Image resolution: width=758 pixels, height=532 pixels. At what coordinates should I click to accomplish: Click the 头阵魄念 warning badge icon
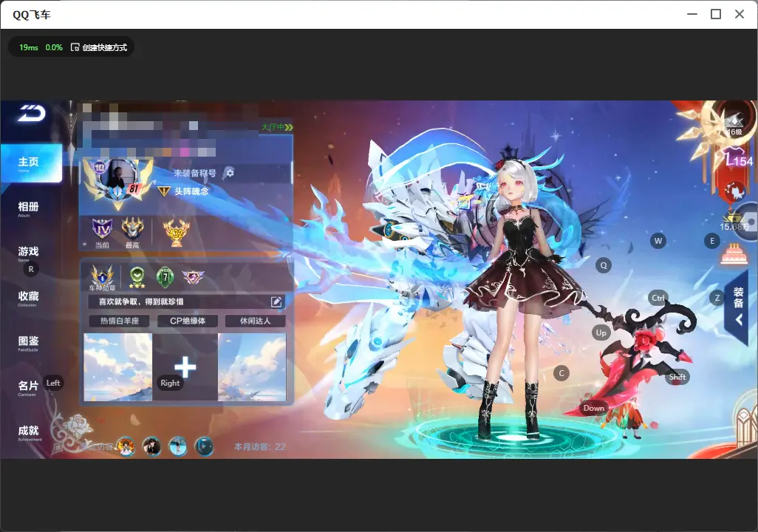[x=164, y=191]
